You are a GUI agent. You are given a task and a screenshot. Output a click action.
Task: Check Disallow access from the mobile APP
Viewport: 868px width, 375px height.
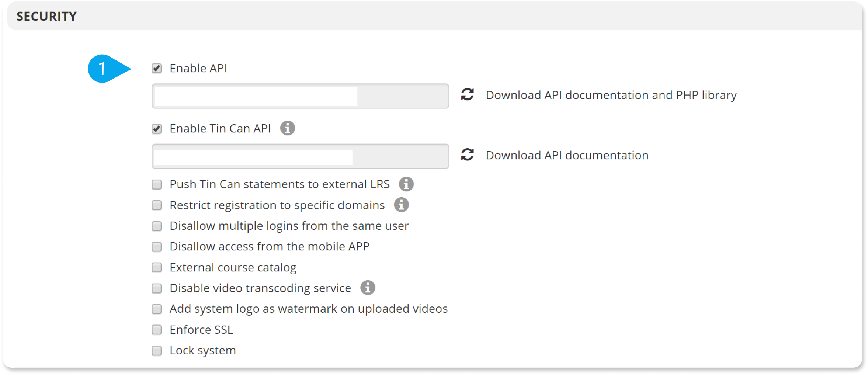156,247
